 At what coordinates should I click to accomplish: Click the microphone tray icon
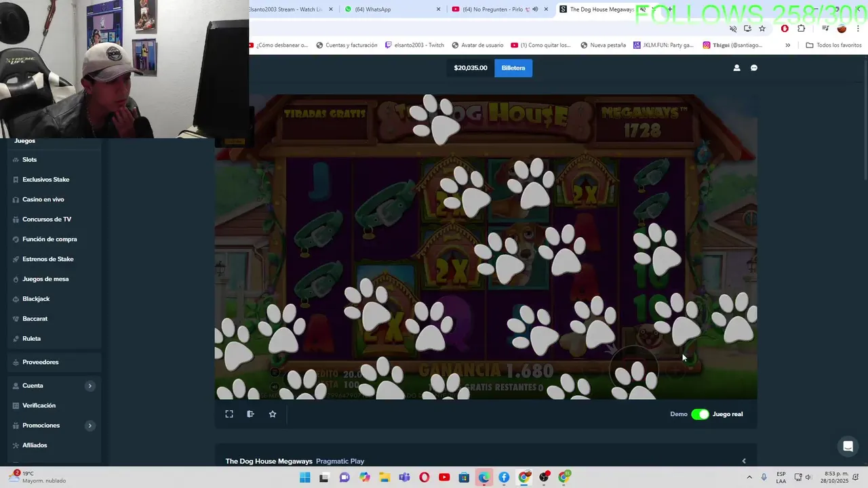tap(764, 478)
